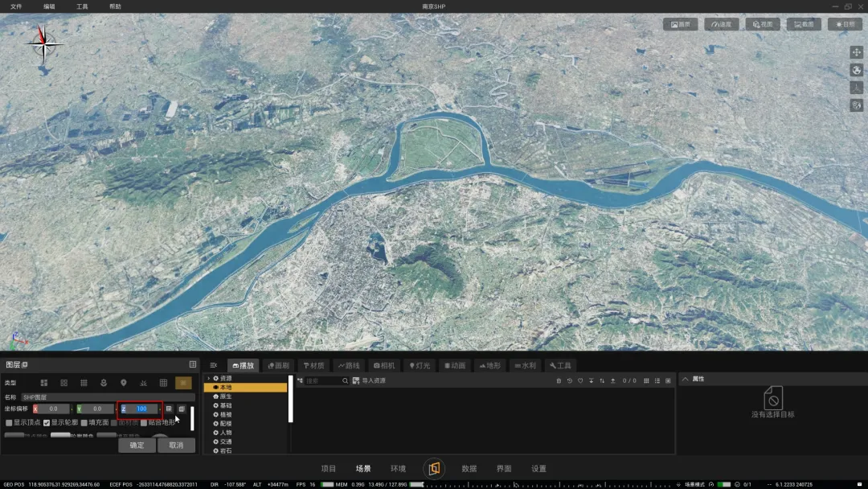
Task: Click the compass rose in the viewport
Action: point(43,43)
